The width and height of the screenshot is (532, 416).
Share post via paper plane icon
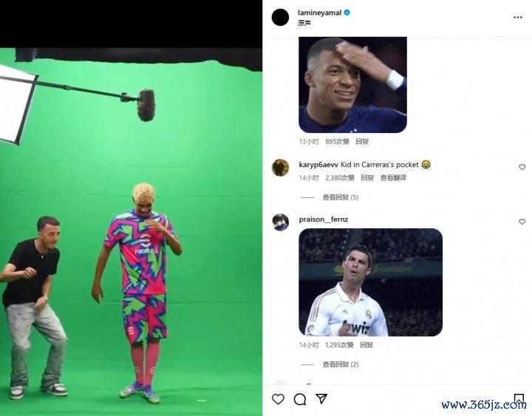[321, 399]
